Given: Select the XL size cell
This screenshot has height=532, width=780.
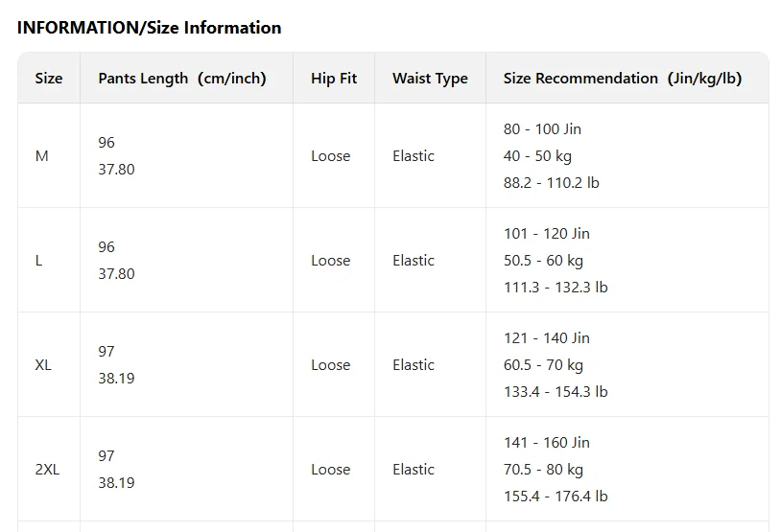Looking at the screenshot, I should (x=49, y=364).
